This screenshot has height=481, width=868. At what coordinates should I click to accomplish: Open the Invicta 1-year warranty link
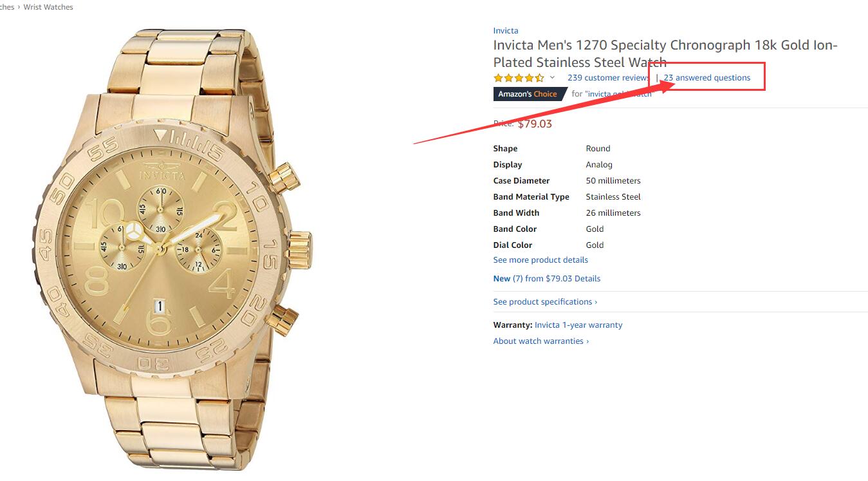(578, 325)
